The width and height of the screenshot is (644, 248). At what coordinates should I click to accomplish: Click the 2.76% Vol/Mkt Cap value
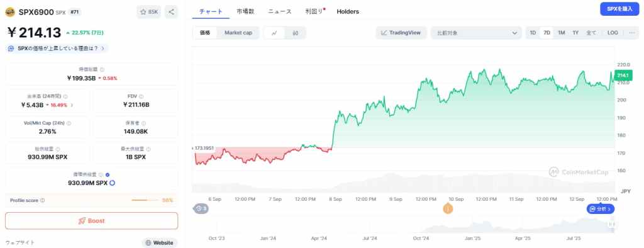(48, 132)
